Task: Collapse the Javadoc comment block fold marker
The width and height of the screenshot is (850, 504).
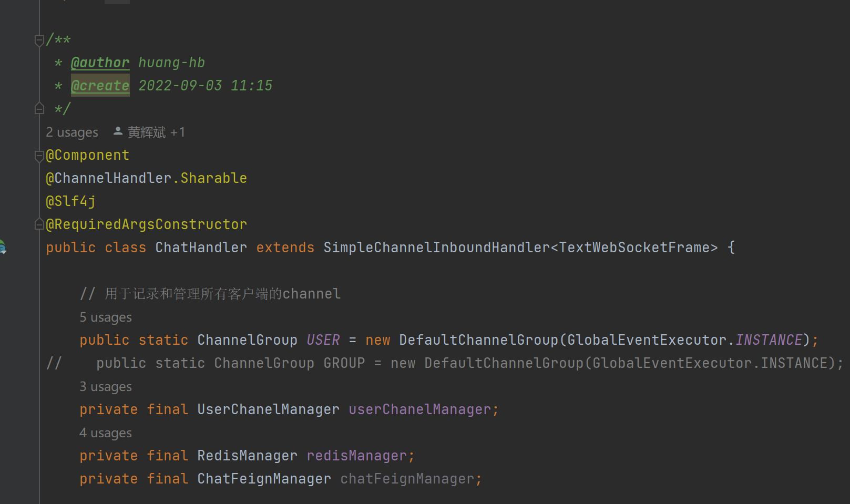Action: click(39, 40)
